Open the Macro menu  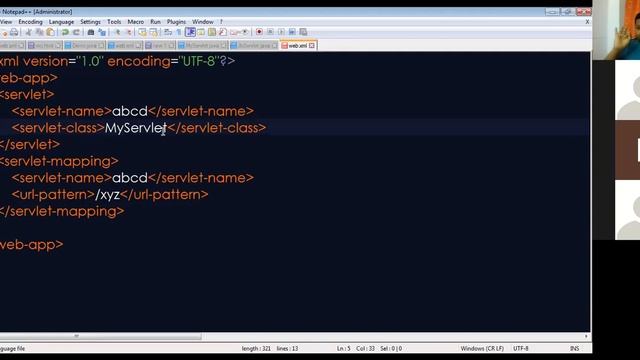tap(136, 22)
